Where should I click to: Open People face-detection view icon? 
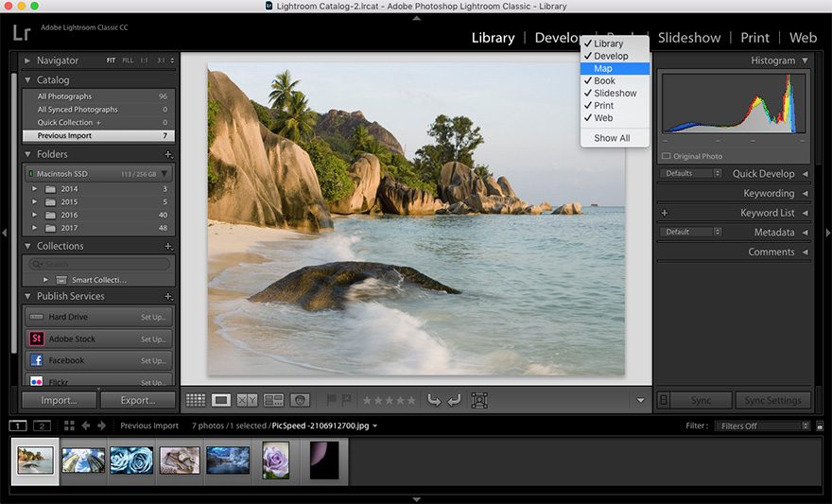300,400
